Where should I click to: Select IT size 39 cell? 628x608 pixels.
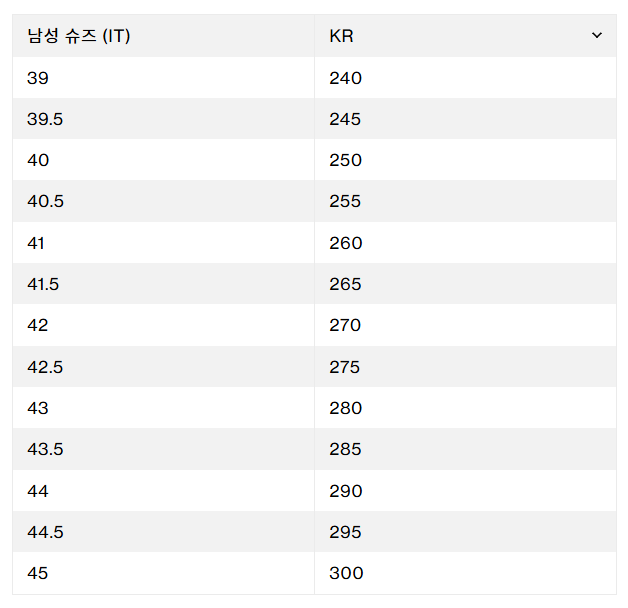pyautogui.click(x=38, y=78)
